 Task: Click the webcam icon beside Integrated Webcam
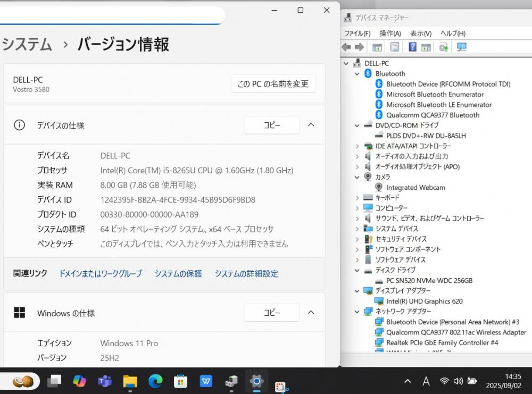click(379, 187)
